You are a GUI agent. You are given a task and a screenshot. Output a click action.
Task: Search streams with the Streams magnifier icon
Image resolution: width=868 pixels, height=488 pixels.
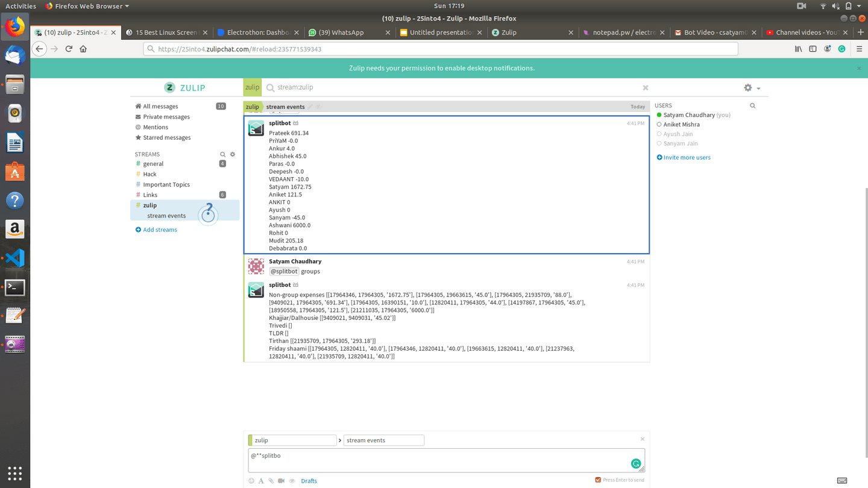coord(222,155)
